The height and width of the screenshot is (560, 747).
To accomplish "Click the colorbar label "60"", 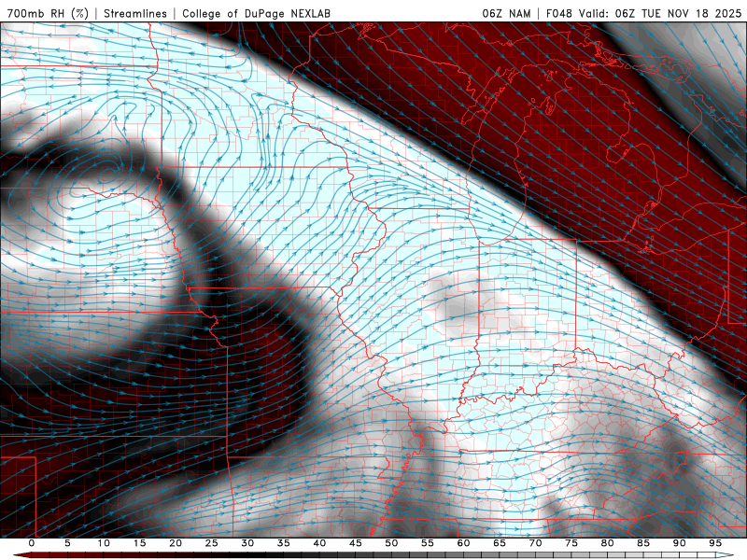I will pyautogui.click(x=463, y=543).
